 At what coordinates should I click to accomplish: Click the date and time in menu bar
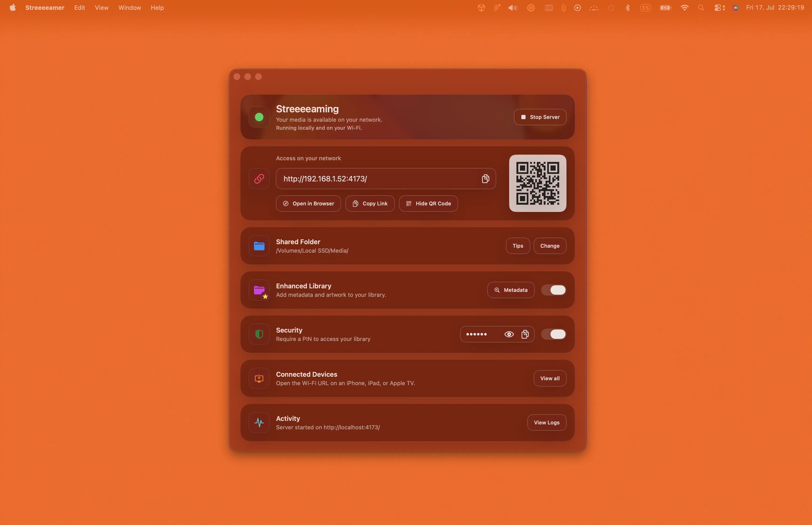(775, 8)
